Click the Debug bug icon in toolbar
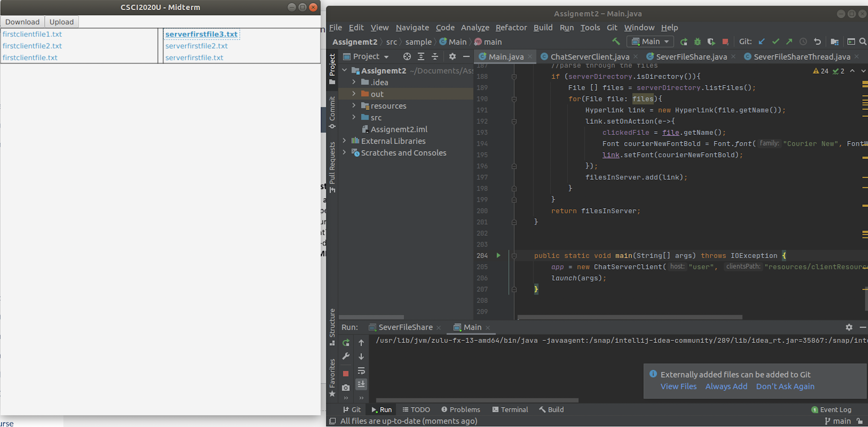The width and height of the screenshot is (868, 427). (697, 42)
